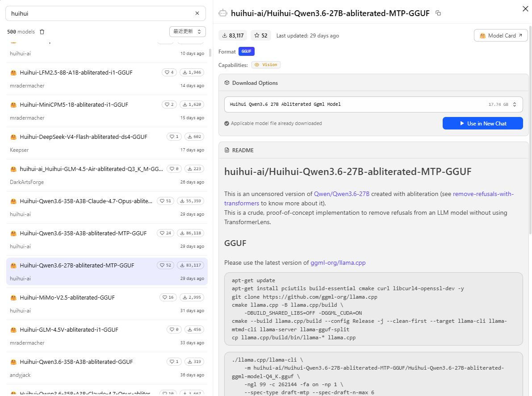Copy the model name with copy icon
532x396 pixels.
[x=438, y=13]
